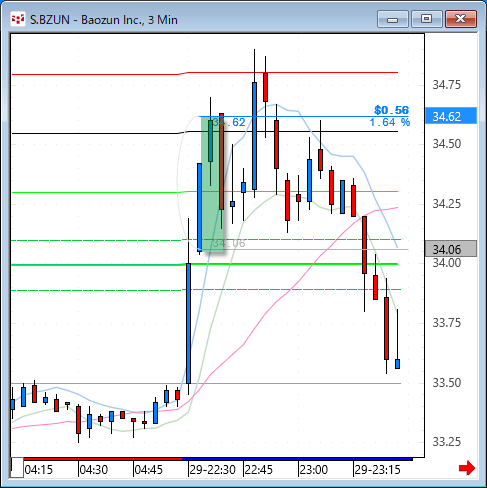The width and height of the screenshot is (487, 488).
Task: Minimize the S.BZUN chart window
Action: coord(393,19)
